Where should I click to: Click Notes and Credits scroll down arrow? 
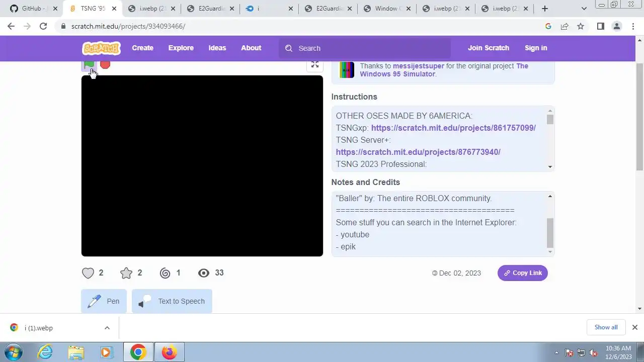point(550,252)
